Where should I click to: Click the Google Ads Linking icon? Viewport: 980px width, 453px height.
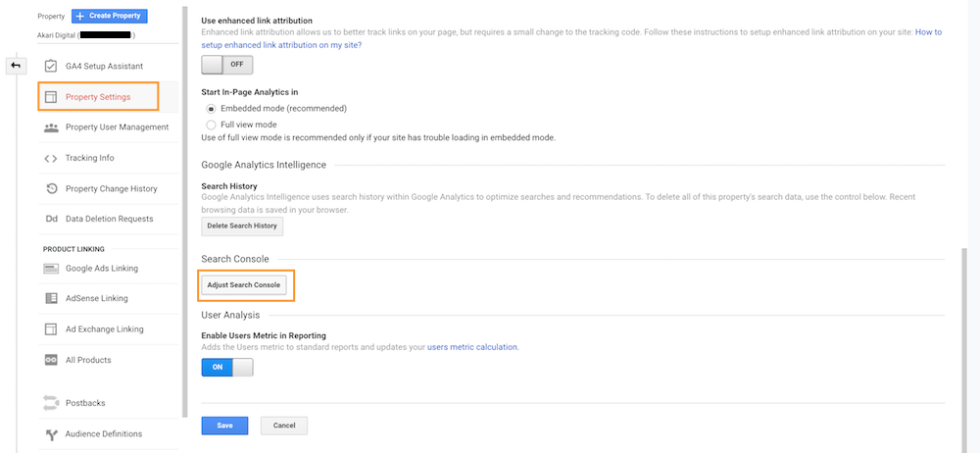click(51, 269)
